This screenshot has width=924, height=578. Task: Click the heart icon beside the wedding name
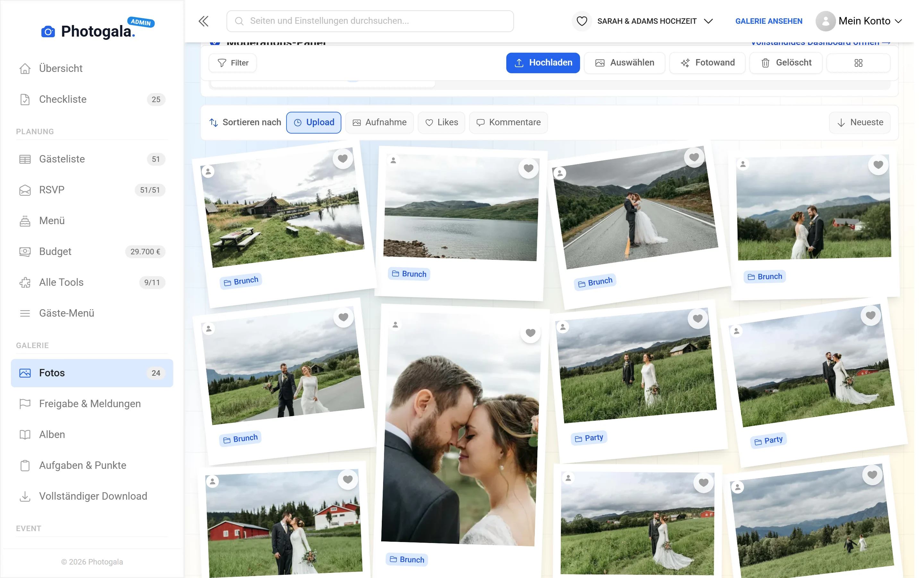tap(581, 21)
